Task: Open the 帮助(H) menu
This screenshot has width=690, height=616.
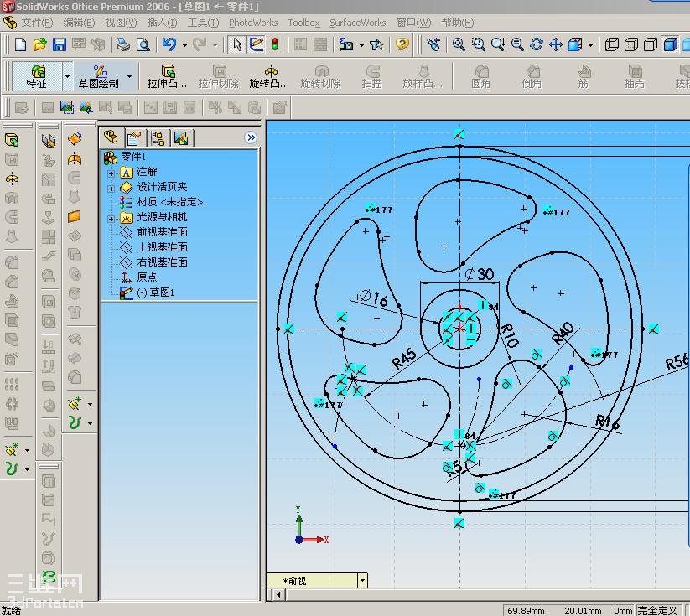Action: point(458,23)
